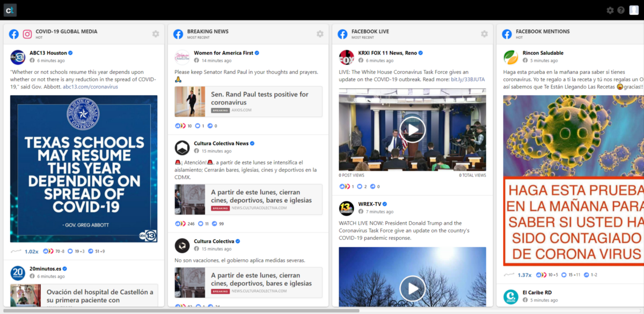
Task: Open the user profile avatar
Action: pos(634,10)
